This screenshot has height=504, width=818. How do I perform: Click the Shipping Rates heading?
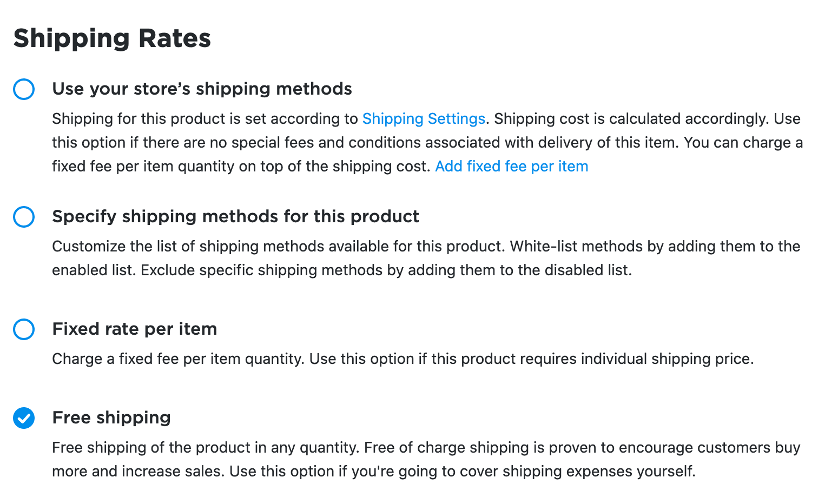(111, 38)
